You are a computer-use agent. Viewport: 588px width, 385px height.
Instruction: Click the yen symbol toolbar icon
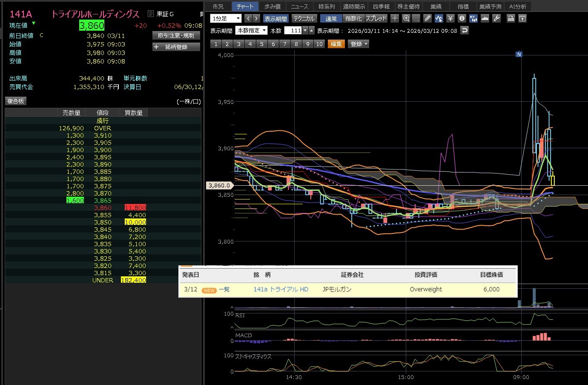click(450, 18)
